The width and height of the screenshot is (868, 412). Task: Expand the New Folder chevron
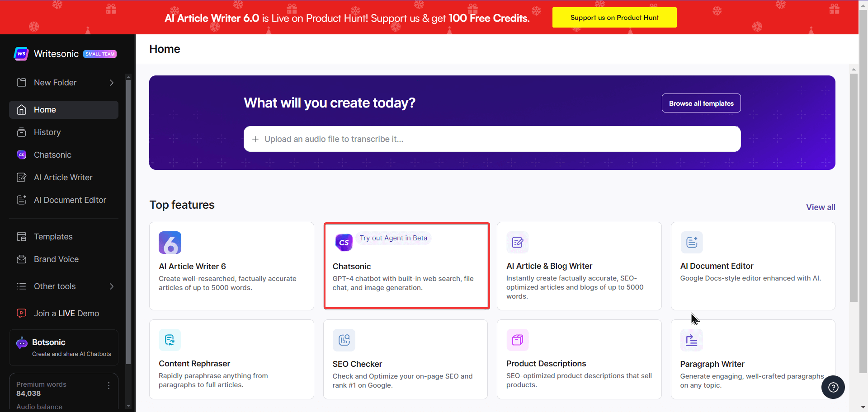111,83
